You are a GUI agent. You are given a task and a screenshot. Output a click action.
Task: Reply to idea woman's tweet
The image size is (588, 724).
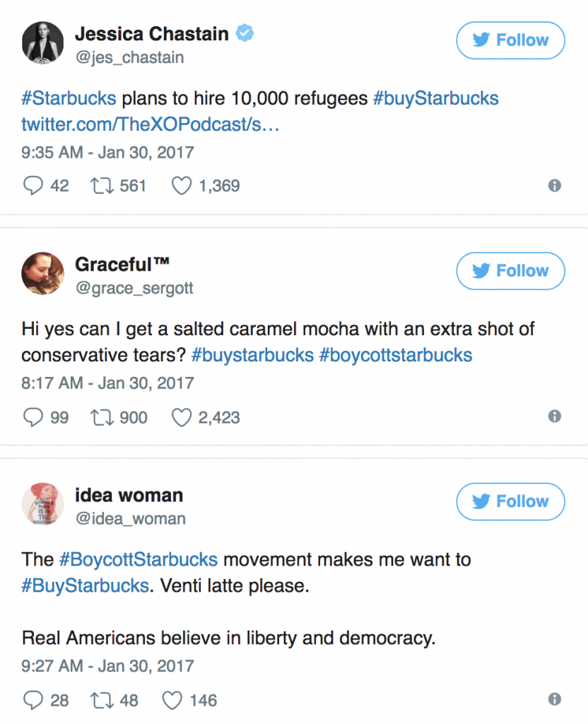[33, 700]
